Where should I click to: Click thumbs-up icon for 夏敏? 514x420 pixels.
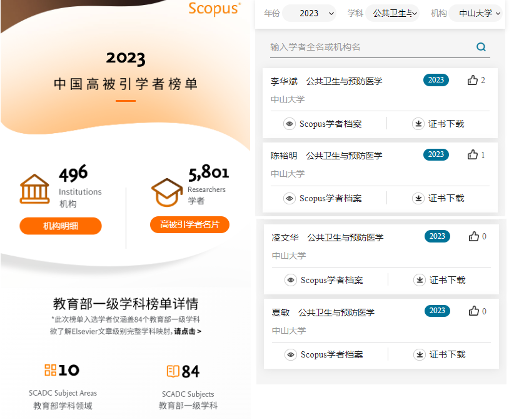(474, 311)
